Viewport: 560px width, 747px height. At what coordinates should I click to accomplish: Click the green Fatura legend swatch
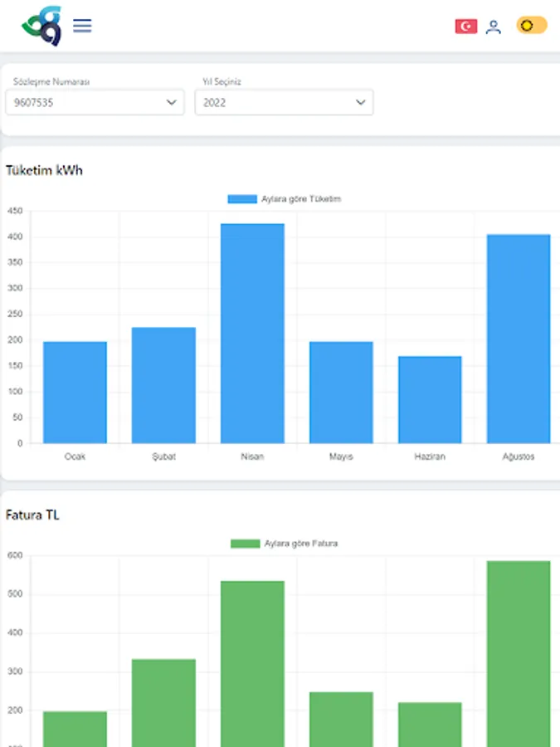pyautogui.click(x=246, y=544)
